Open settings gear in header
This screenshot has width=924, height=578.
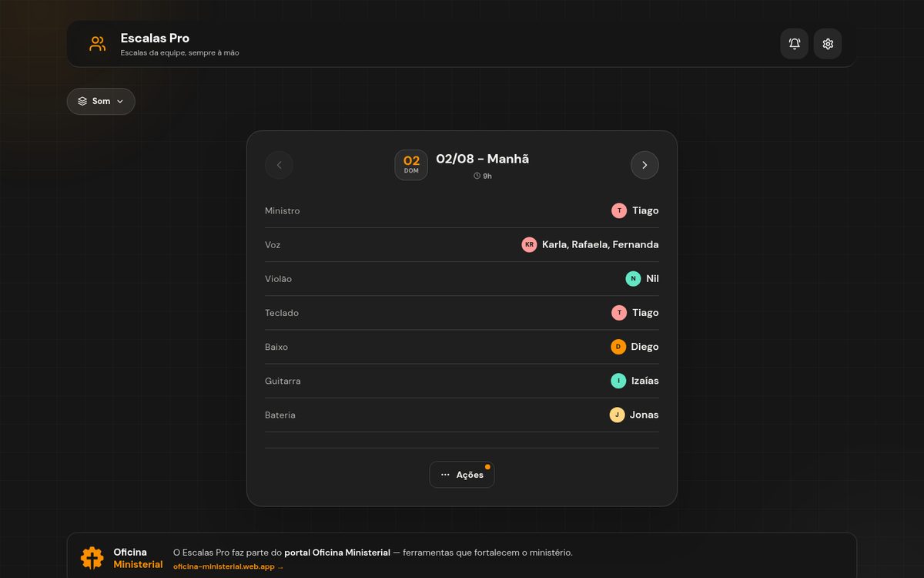point(828,44)
